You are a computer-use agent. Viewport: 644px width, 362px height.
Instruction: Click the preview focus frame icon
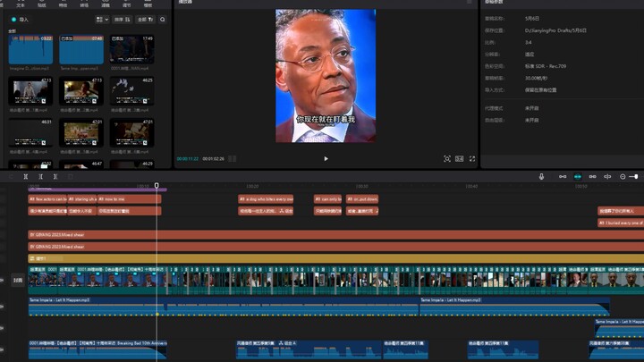[447, 159]
